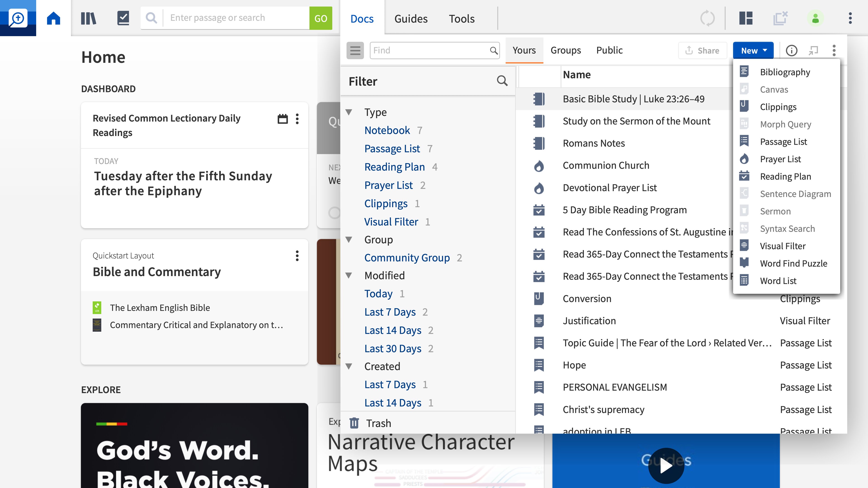Open the Library books icon

click(88, 18)
